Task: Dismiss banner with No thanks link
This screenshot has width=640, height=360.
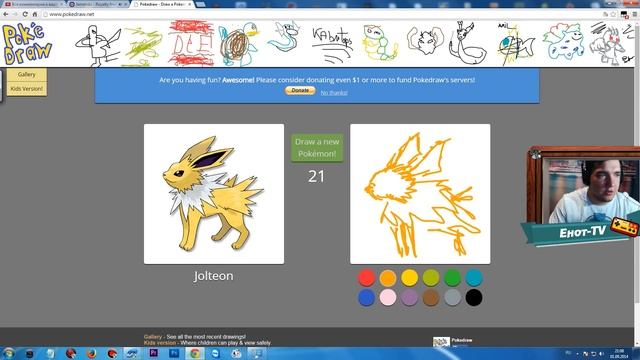Action: pyautogui.click(x=334, y=93)
